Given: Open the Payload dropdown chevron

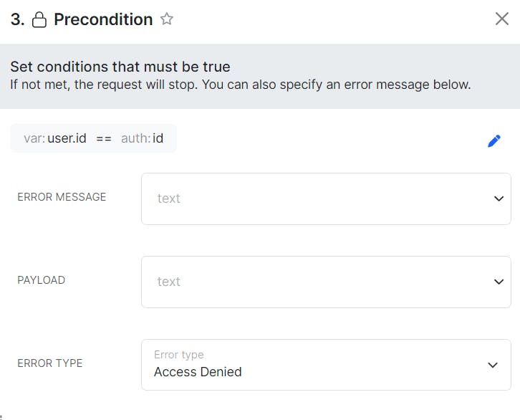Looking at the screenshot, I should click(499, 282).
